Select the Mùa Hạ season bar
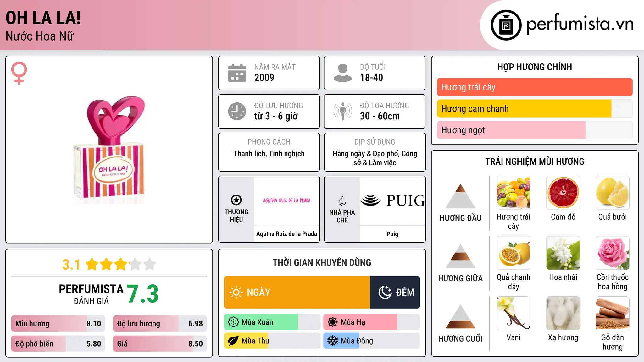 click(371, 322)
